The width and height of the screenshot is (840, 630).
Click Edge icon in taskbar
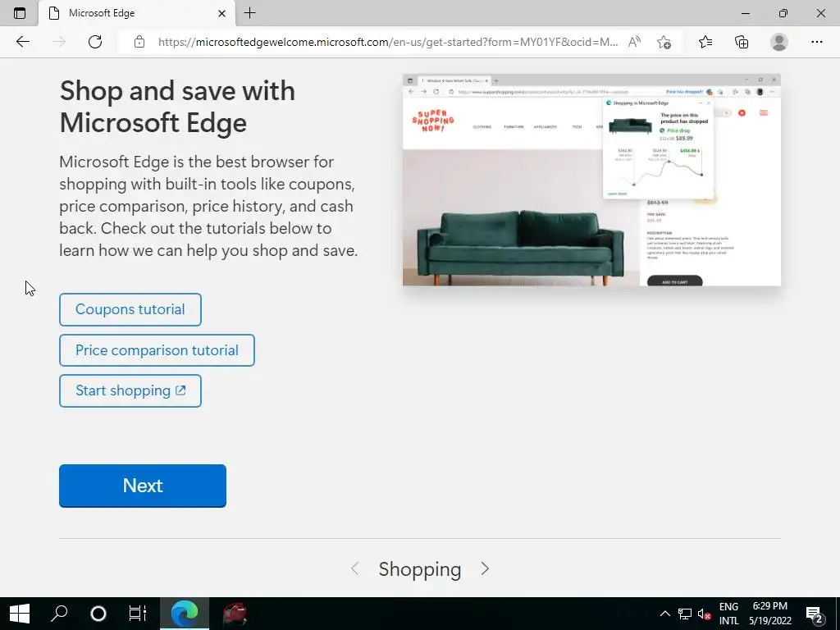(185, 614)
